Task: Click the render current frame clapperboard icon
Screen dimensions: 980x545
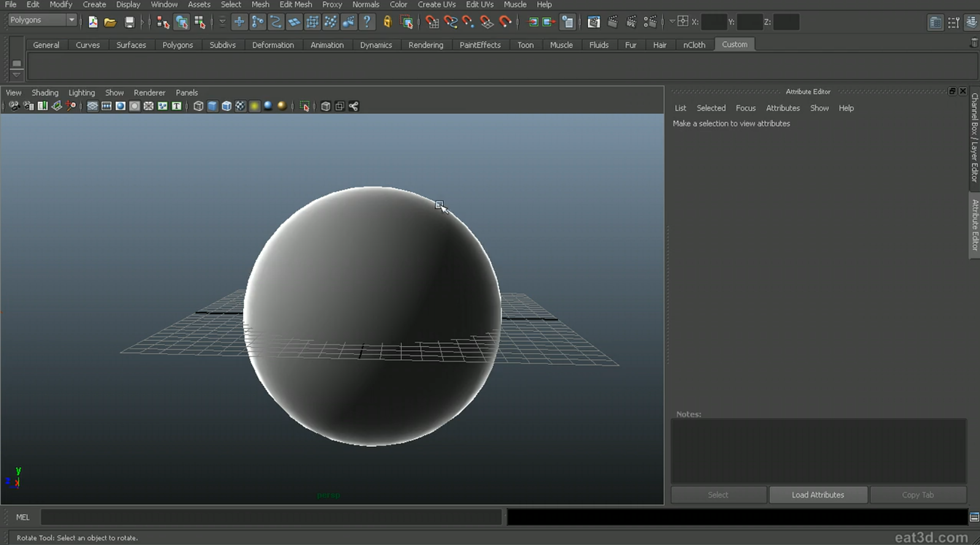Action: click(612, 22)
